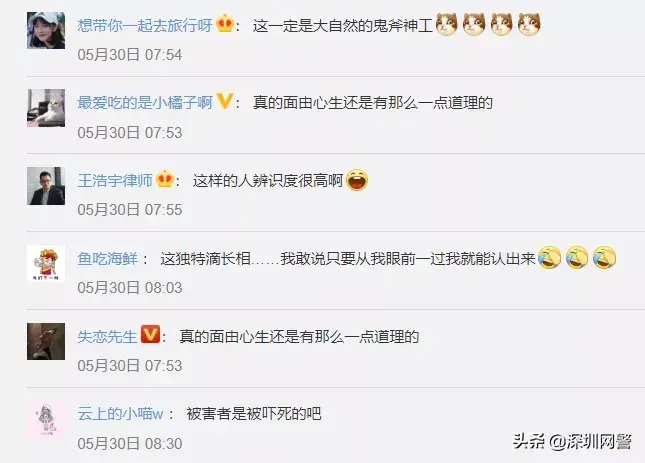Click the laughing emoji after 辨识度很高啊

pyautogui.click(x=357, y=180)
